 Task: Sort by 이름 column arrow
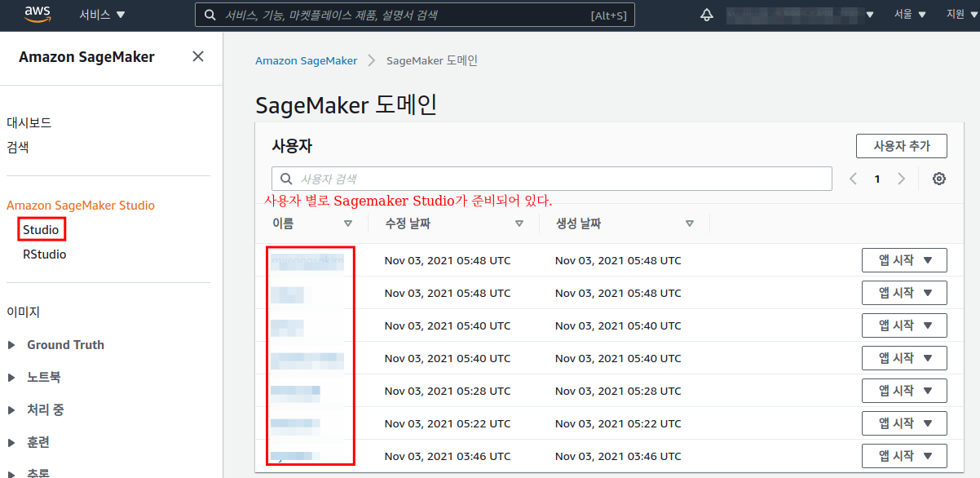(x=348, y=224)
